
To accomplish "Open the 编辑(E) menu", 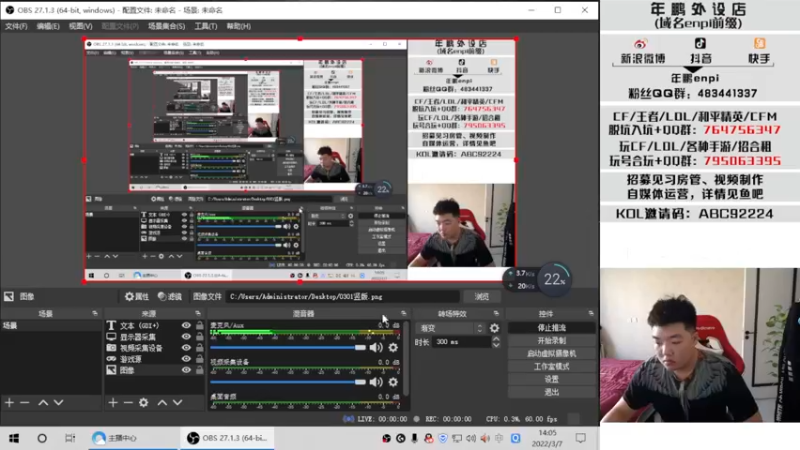I will pyautogui.click(x=48, y=26).
